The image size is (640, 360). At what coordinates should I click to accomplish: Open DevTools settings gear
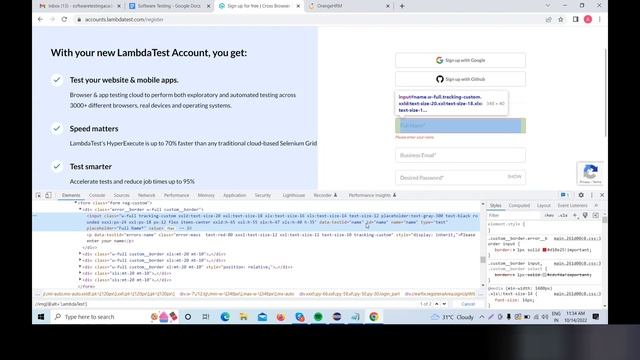[x=581, y=195]
